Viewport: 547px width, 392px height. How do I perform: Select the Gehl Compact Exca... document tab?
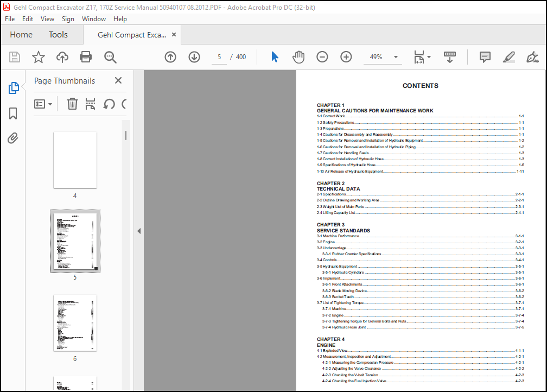pyautogui.click(x=132, y=35)
